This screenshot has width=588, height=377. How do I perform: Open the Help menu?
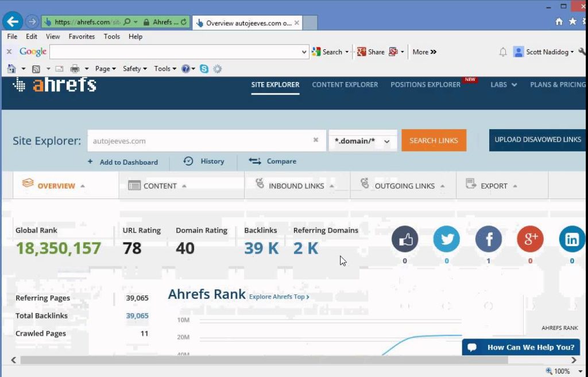[x=136, y=36]
